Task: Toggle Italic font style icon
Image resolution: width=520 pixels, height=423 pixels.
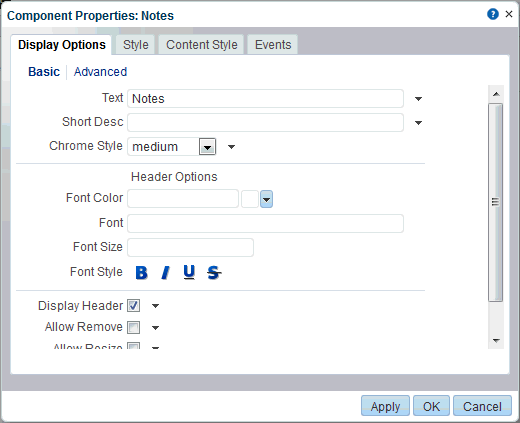Action: [165, 273]
